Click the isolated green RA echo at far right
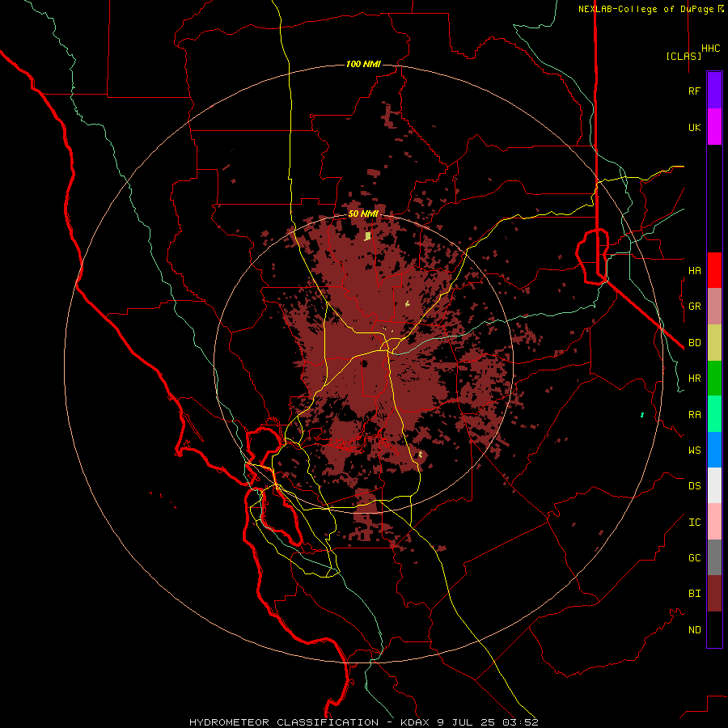Viewport: 728px width, 728px height. (642, 415)
